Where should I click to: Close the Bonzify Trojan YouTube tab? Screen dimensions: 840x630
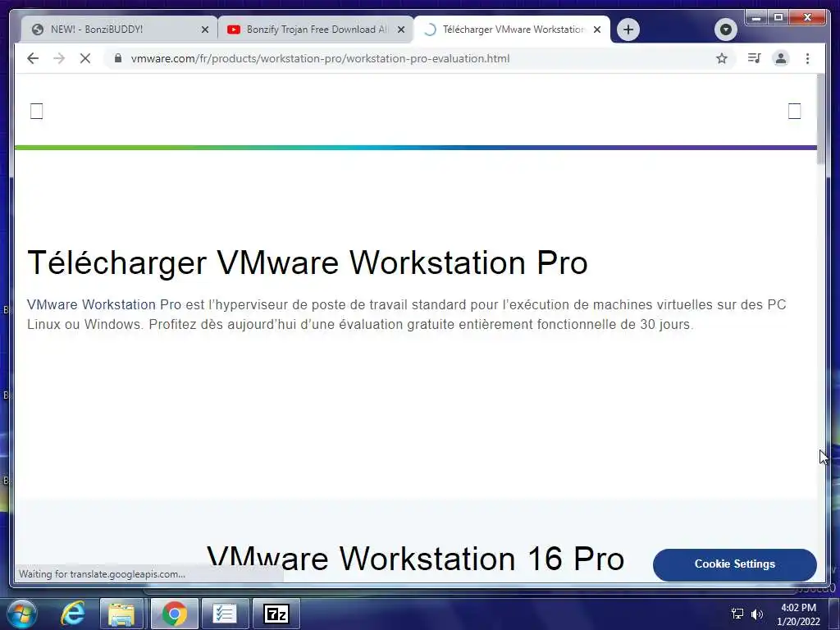coord(400,30)
